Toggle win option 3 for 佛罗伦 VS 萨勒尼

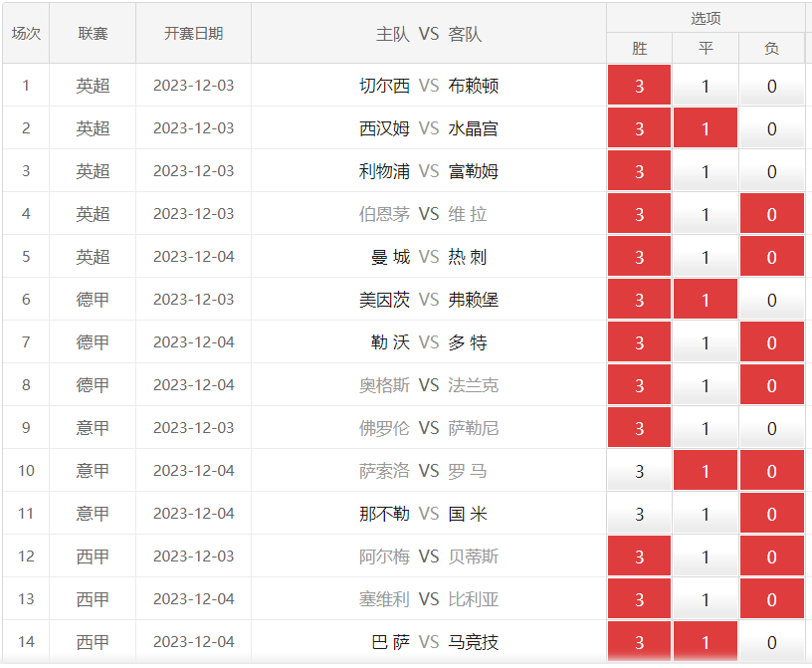click(639, 427)
